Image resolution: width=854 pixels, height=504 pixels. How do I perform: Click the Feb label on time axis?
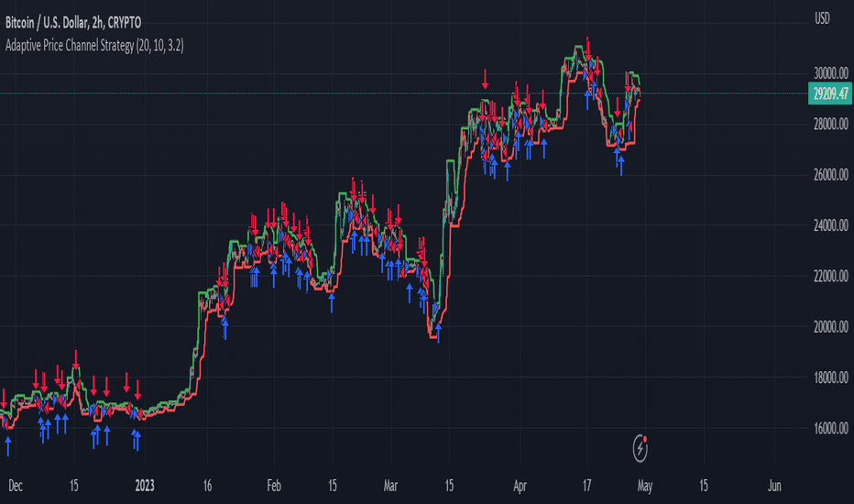(274, 486)
